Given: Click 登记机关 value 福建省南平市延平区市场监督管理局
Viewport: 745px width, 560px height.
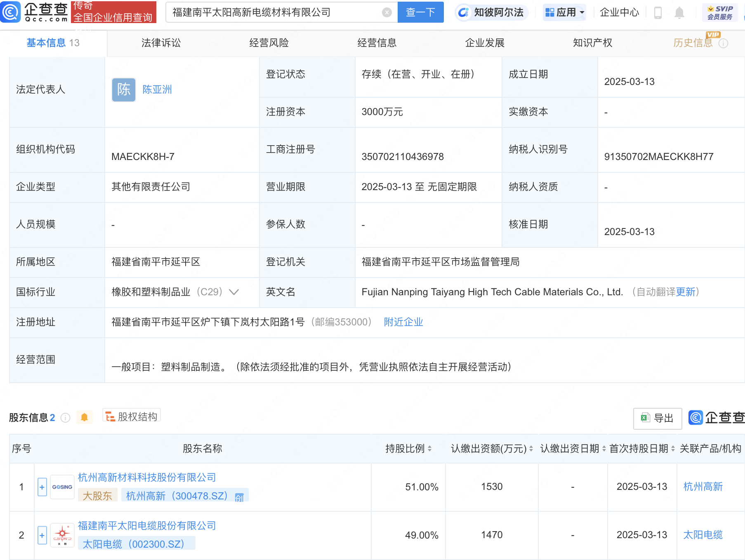Looking at the screenshot, I should tap(441, 262).
